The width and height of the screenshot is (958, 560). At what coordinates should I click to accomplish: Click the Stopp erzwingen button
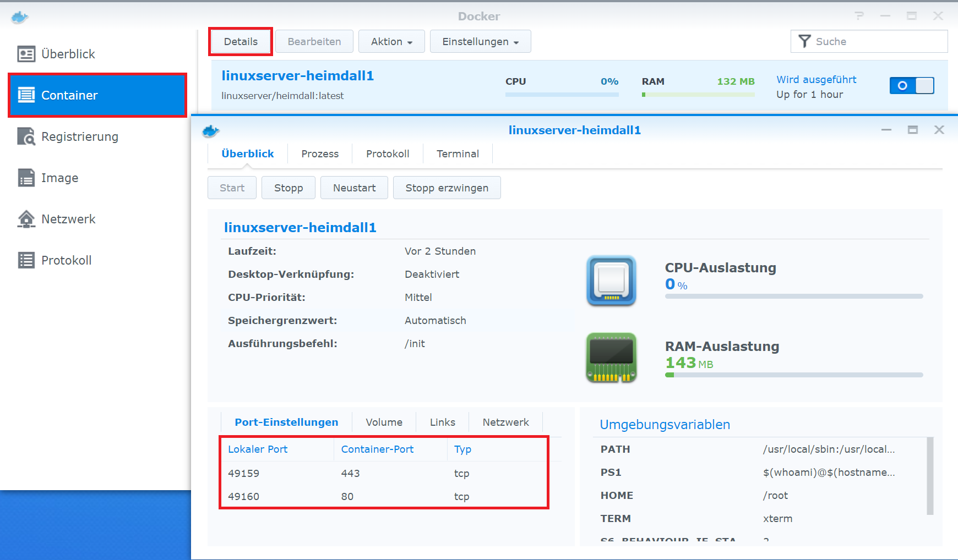[x=447, y=188]
